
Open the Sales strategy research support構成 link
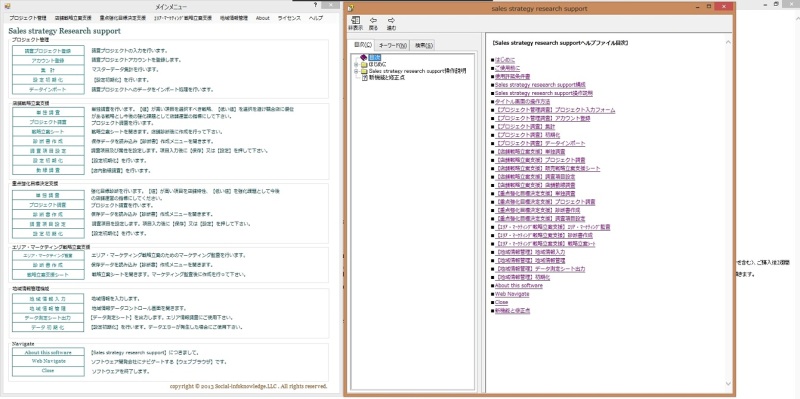click(x=540, y=85)
